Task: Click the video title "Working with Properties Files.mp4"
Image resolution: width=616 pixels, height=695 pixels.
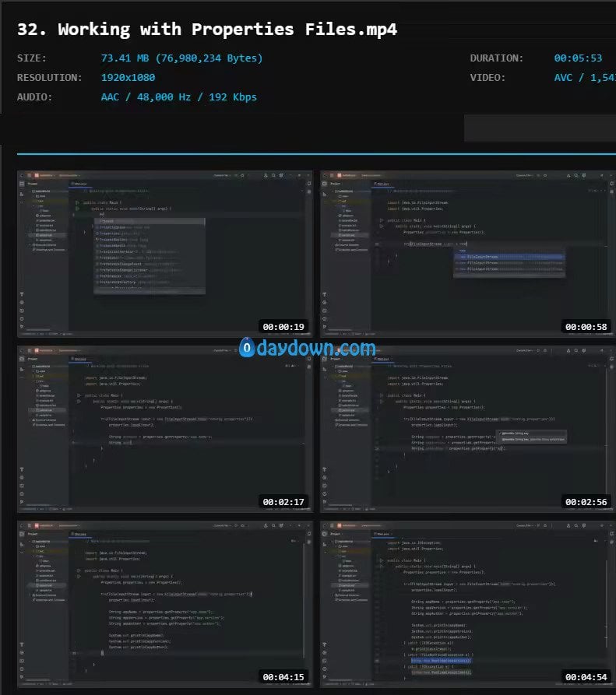Action: click(206, 30)
